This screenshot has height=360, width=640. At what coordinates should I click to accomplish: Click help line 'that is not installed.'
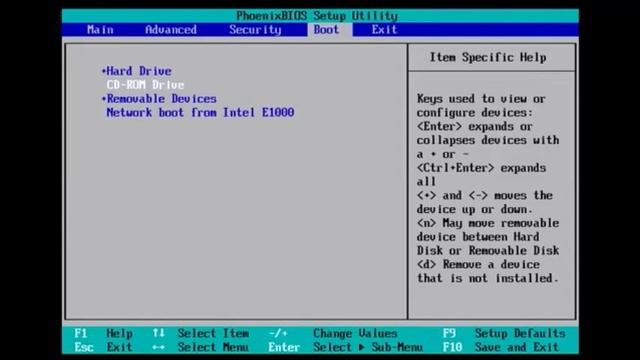coord(488,279)
